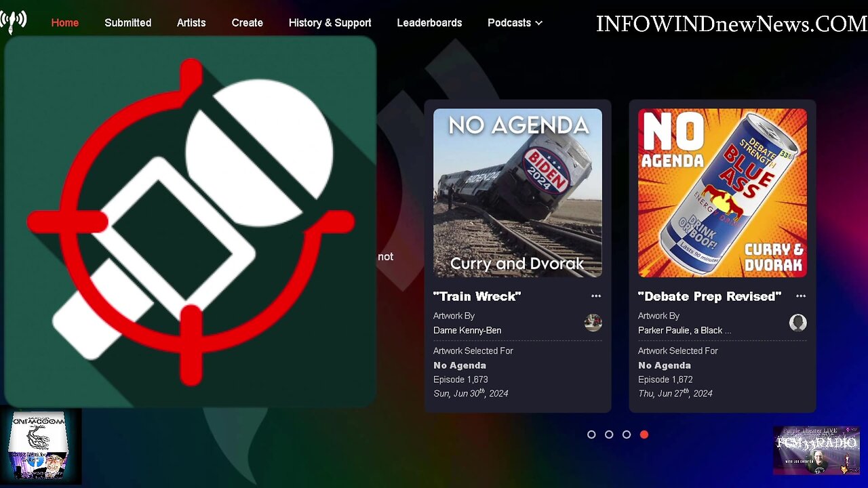Click the PCM33 Radio thumbnail overlay
The image size is (868, 488).
click(x=816, y=450)
